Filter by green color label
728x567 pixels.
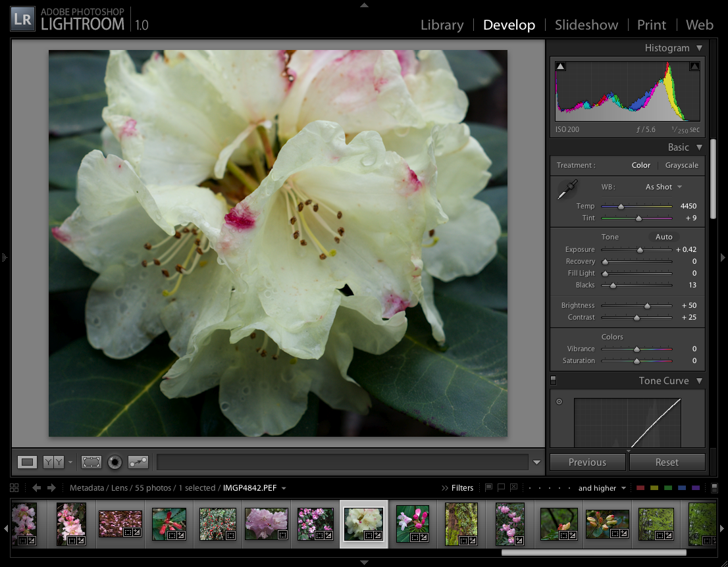click(668, 488)
